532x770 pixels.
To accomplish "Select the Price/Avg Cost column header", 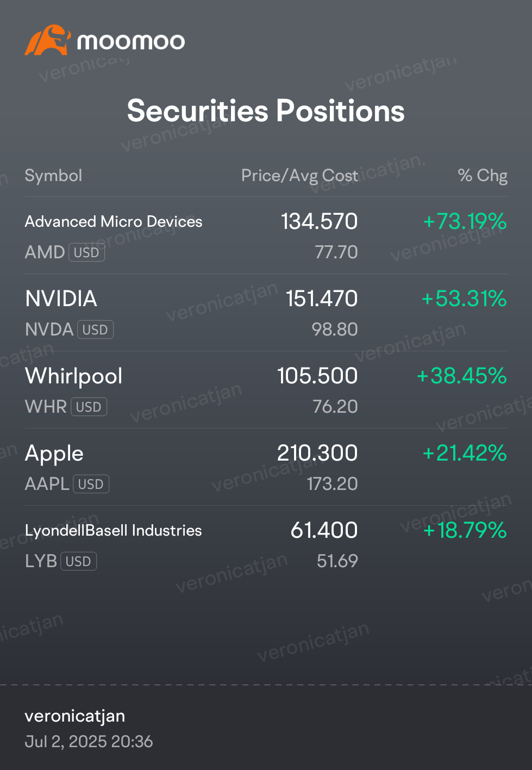I will point(299,176).
